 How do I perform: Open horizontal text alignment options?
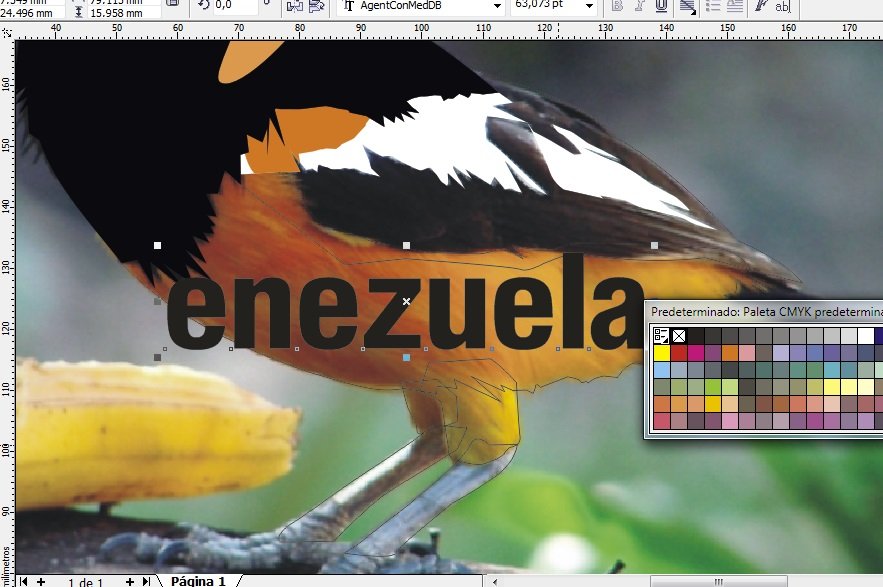point(687,6)
